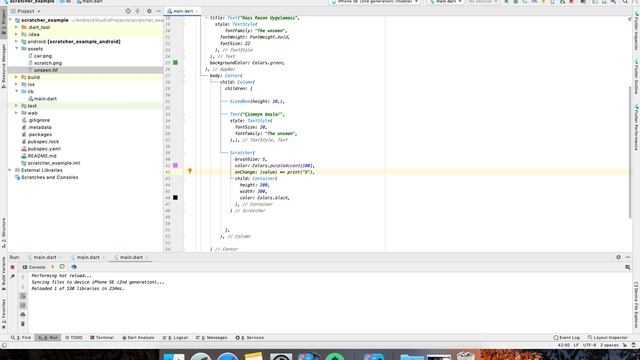Collapse lib folder
The image size is (640, 360).
tap(16, 91)
